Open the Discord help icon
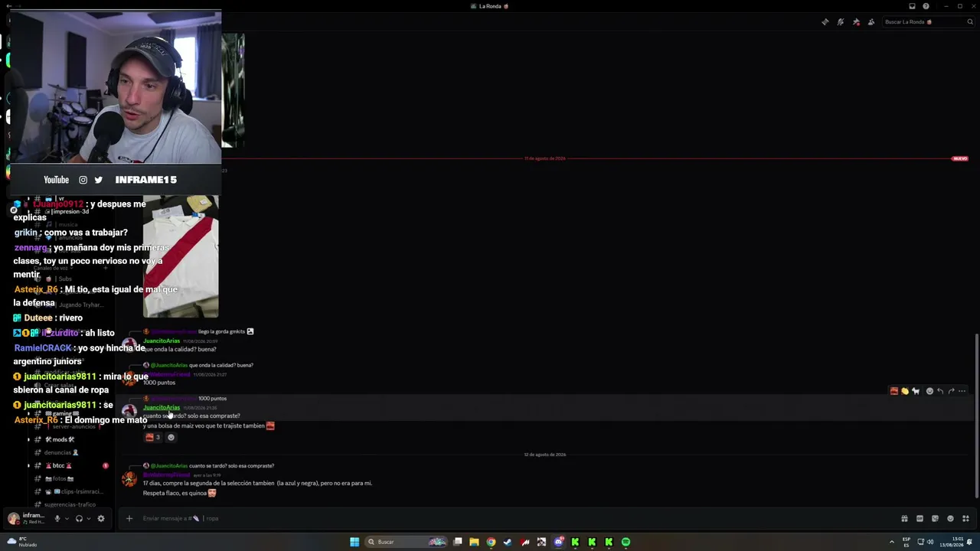 (926, 6)
